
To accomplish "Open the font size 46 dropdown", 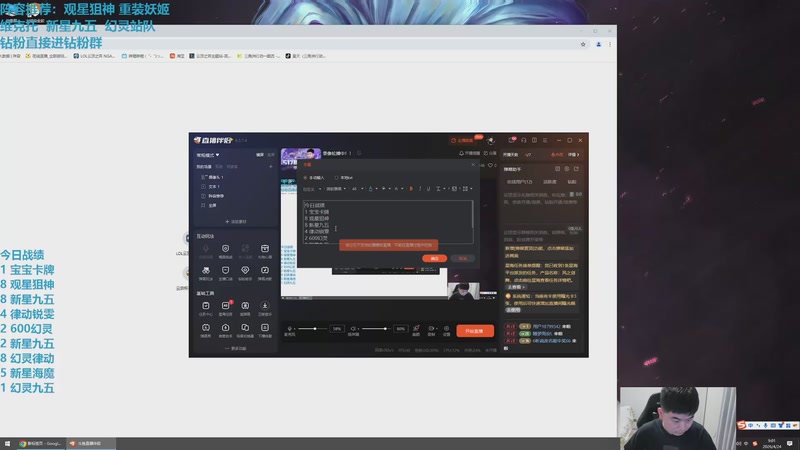I will (357, 189).
